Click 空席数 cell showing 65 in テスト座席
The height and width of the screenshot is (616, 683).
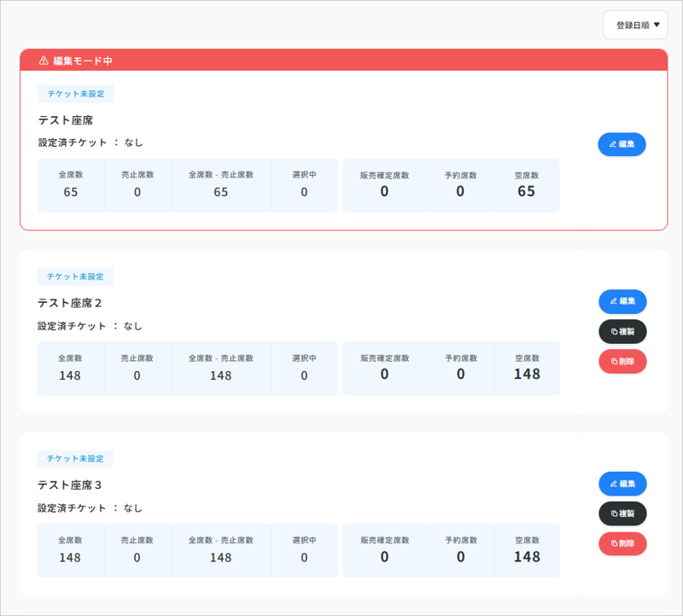pos(526,185)
